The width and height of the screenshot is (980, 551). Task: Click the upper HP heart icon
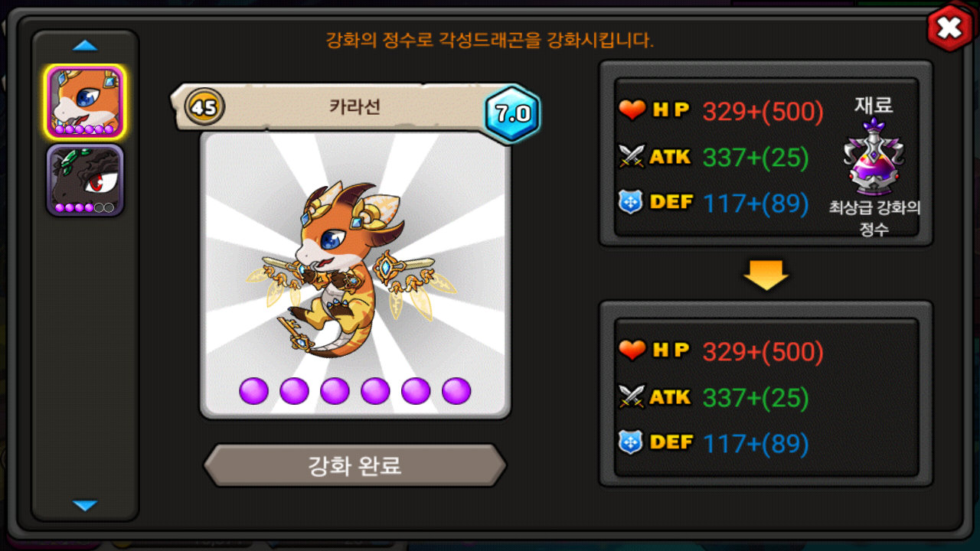(x=632, y=111)
